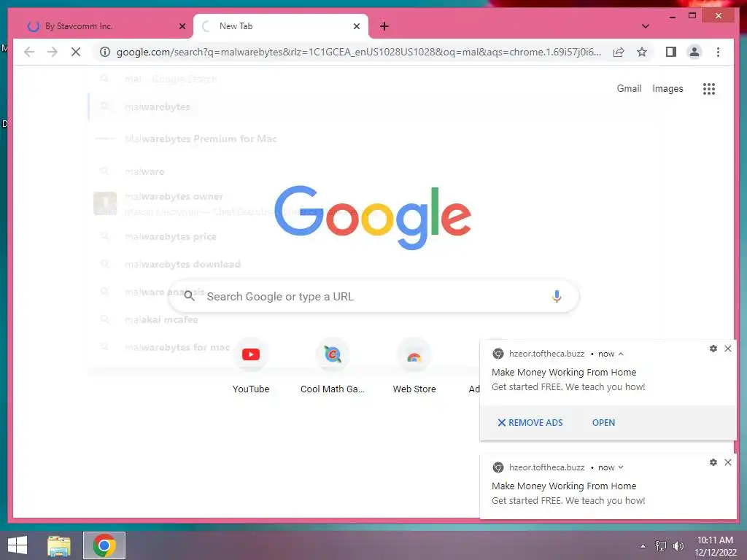The width and height of the screenshot is (747, 560).
Task: Bookmark this page with the star
Action: (642, 52)
